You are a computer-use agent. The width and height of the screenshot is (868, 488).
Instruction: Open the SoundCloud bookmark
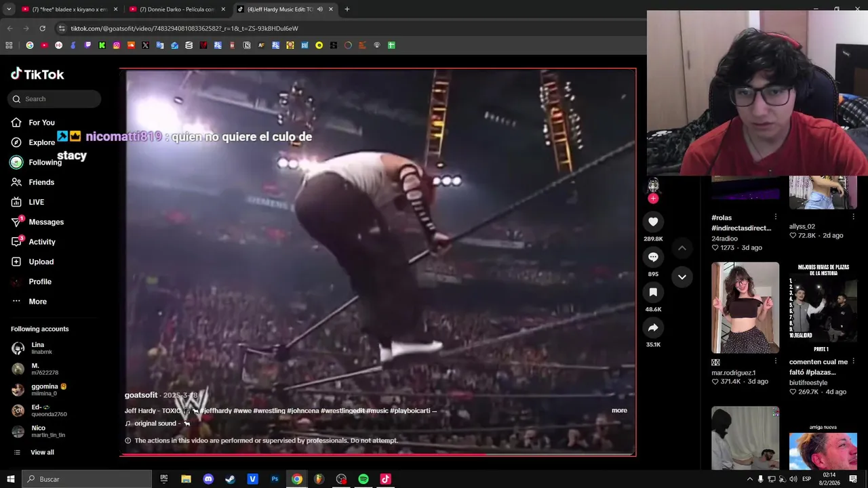pos(131,45)
